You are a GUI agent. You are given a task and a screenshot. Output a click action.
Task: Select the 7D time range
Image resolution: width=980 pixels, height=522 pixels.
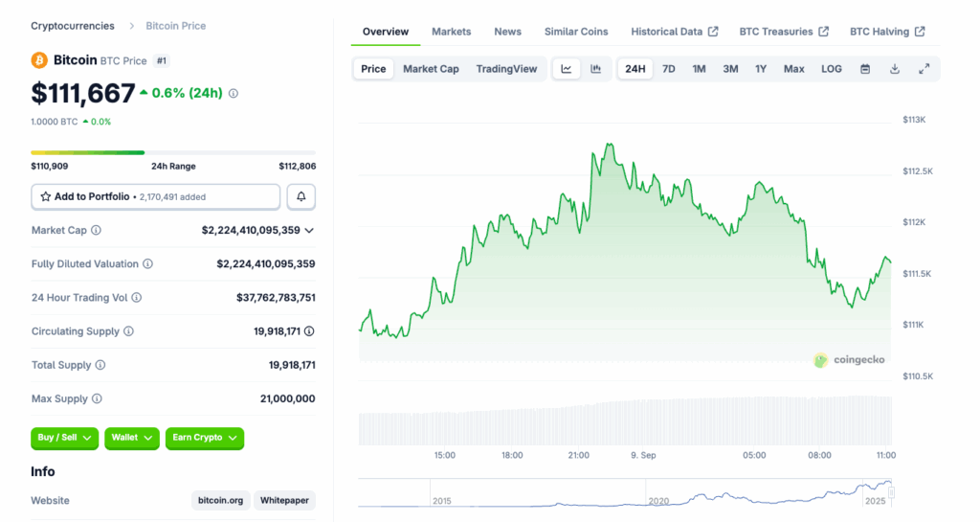coord(669,69)
